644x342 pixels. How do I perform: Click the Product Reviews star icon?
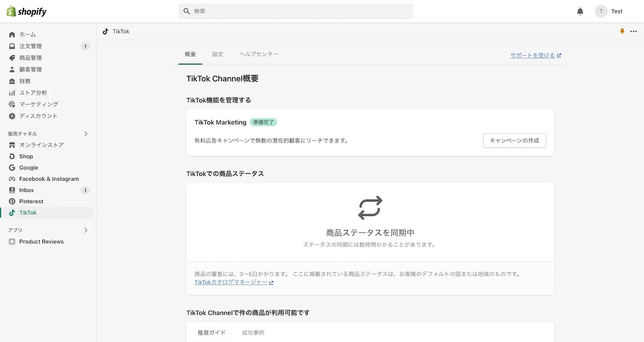[12, 242]
